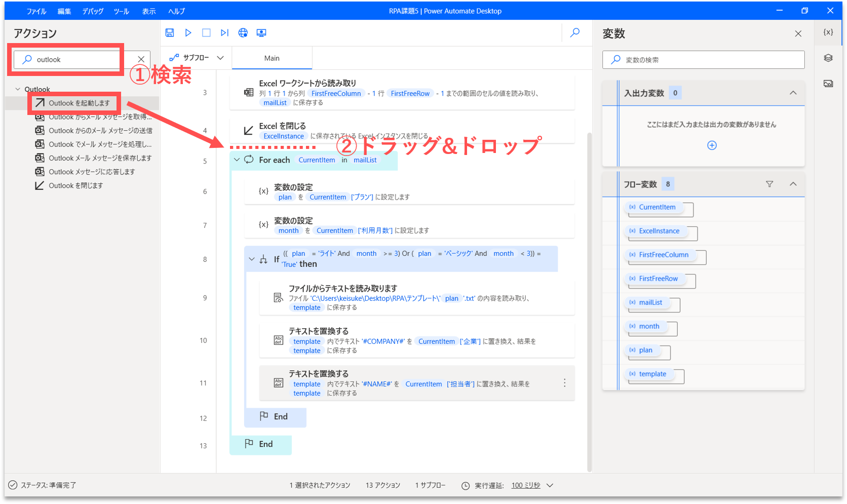Select the Main tab

click(x=272, y=58)
